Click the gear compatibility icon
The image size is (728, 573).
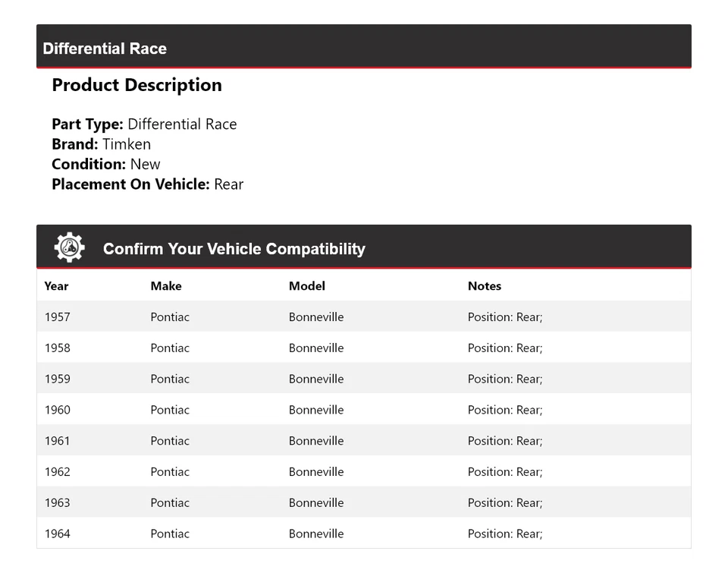tap(69, 247)
